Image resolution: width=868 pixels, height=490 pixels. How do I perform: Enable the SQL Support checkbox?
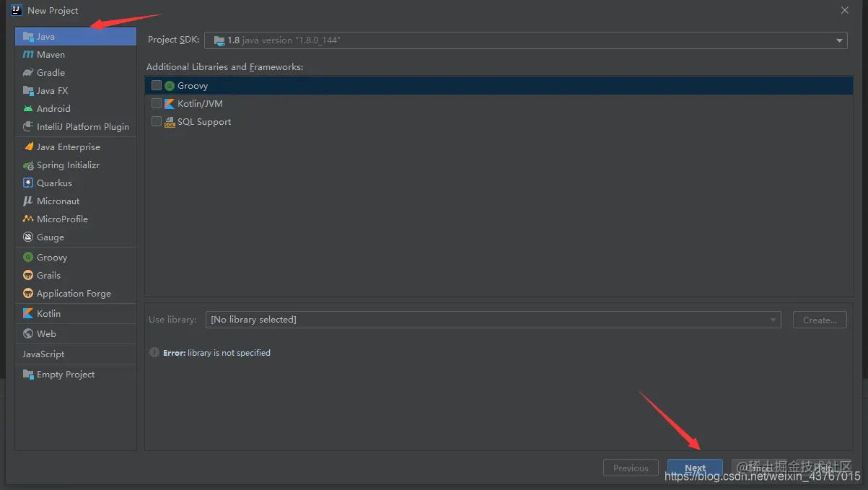[157, 121]
